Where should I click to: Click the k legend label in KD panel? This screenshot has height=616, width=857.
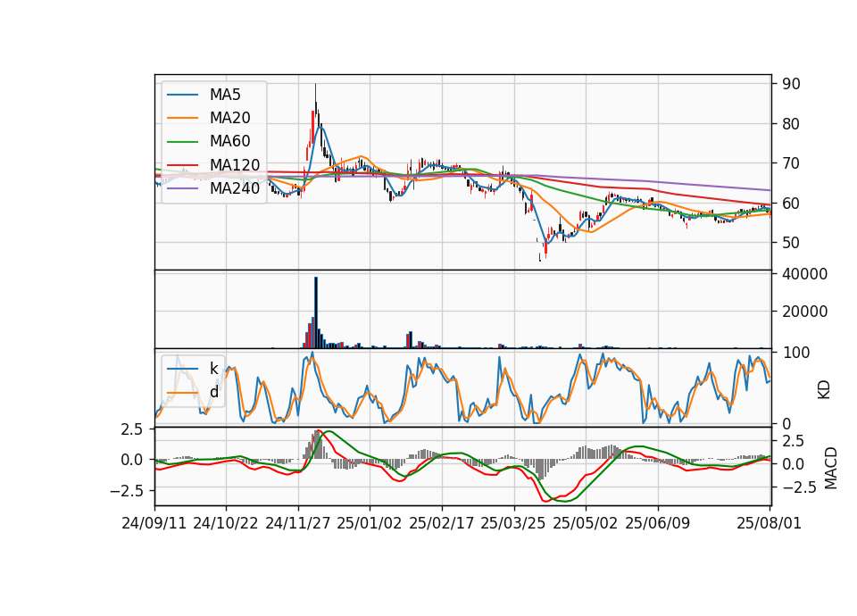(x=213, y=369)
